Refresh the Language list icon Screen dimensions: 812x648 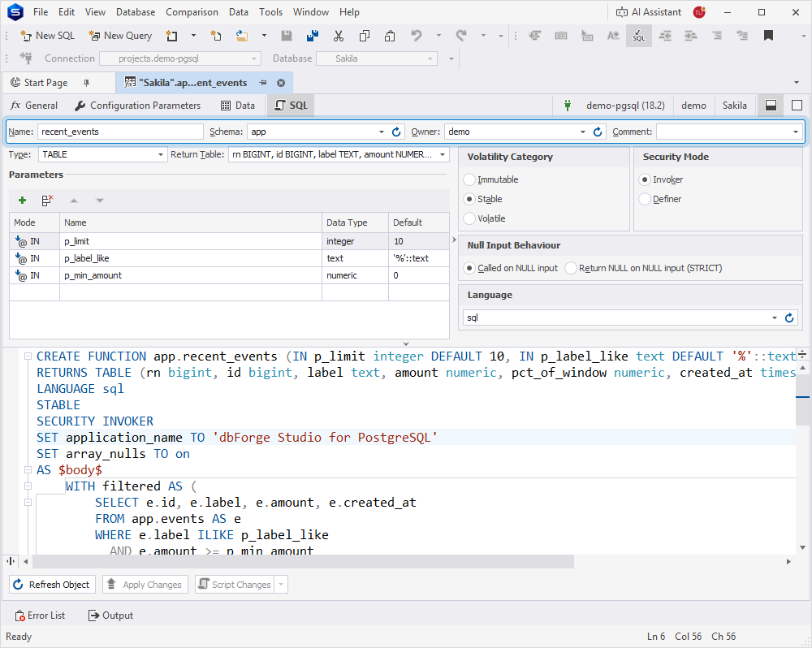pyautogui.click(x=788, y=318)
